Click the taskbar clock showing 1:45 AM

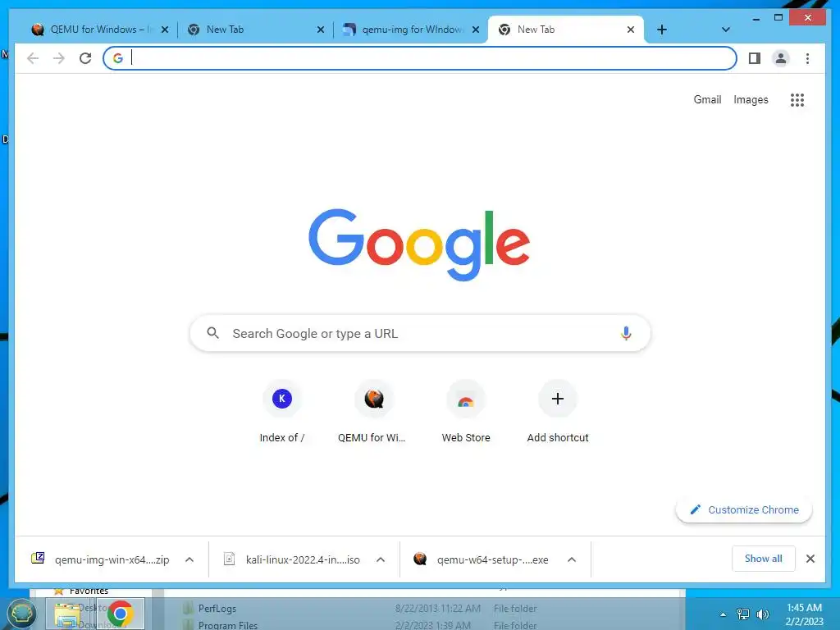coord(804,614)
